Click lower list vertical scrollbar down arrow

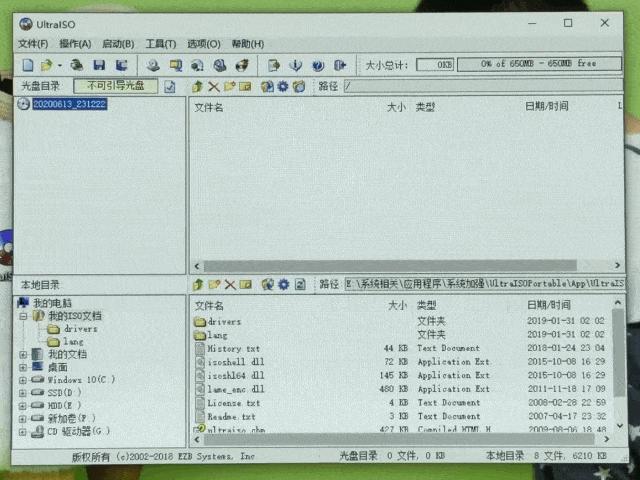620,425
